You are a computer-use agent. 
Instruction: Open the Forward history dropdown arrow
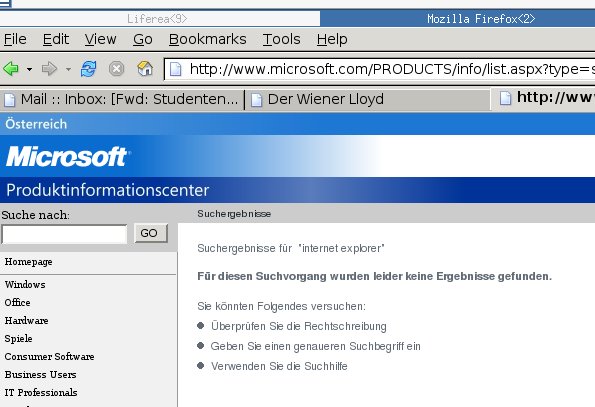click(x=68, y=69)
